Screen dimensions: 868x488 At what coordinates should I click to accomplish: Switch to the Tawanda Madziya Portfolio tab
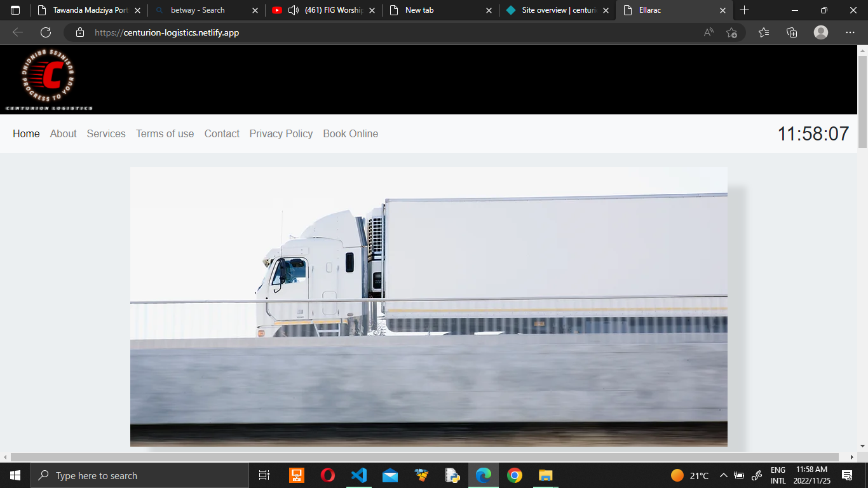point(90,10)
